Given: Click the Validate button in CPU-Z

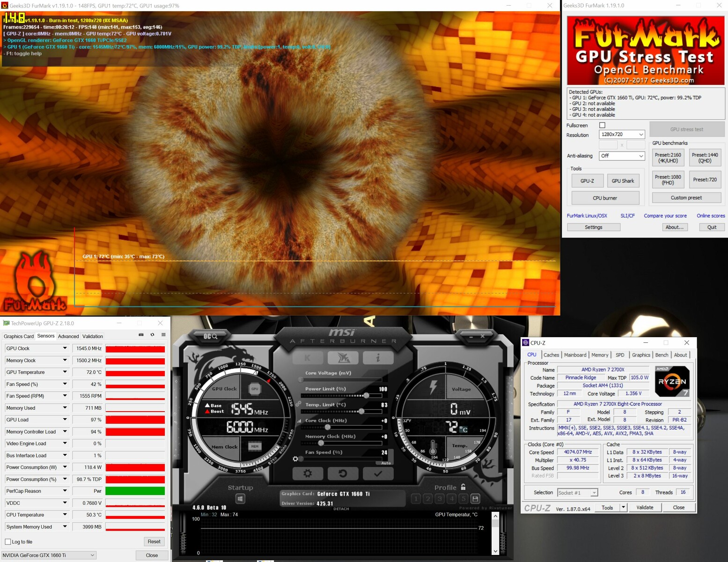Looking at the screenshot, I should pos(645,507).
